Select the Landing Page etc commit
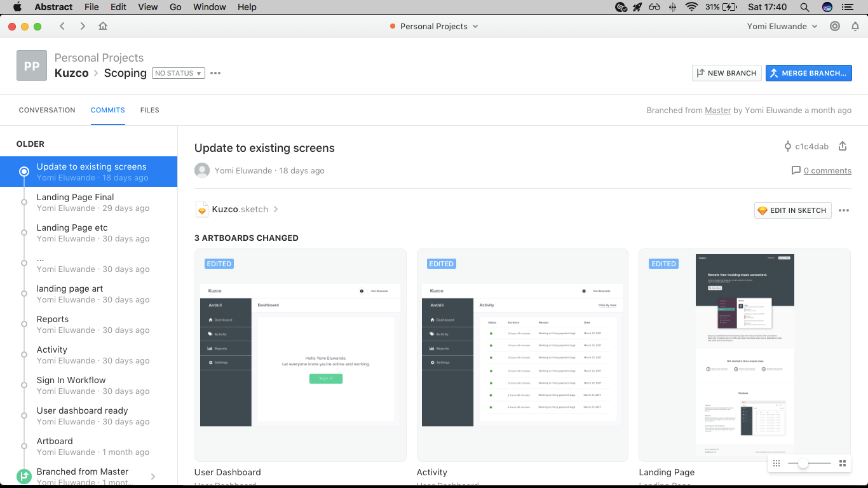 pos(89,233)
